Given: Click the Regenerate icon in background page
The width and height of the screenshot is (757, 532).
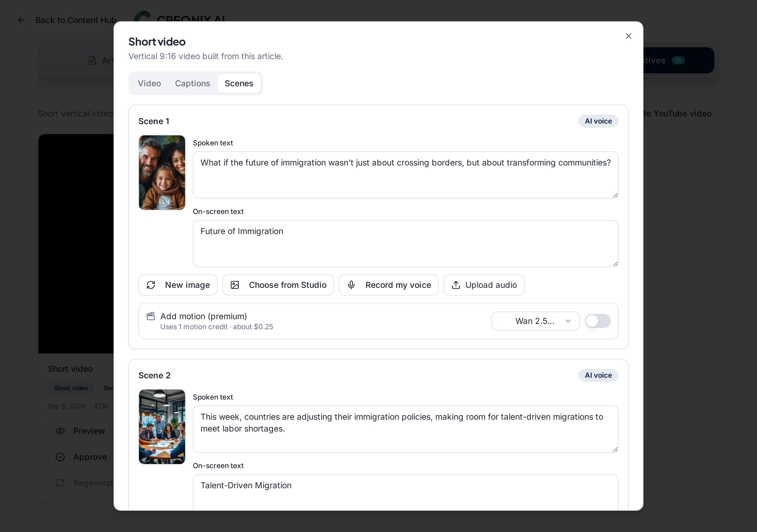Looking at the screenshot, I should point(60,483).
